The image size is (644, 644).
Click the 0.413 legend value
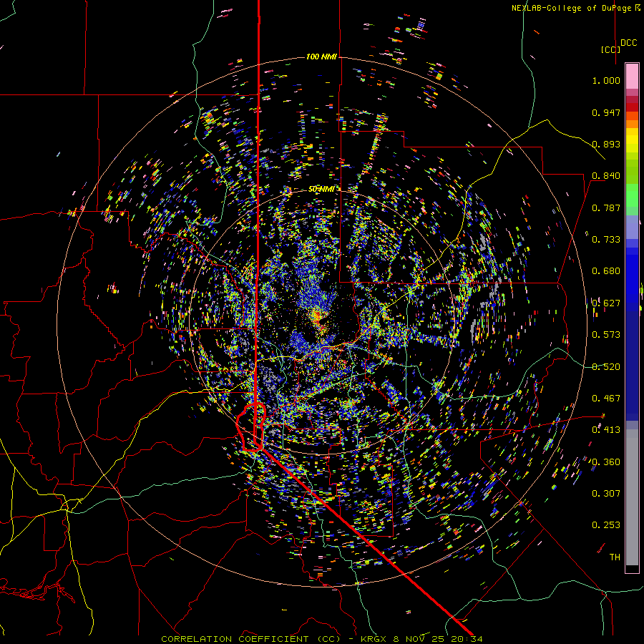(606, 430)
